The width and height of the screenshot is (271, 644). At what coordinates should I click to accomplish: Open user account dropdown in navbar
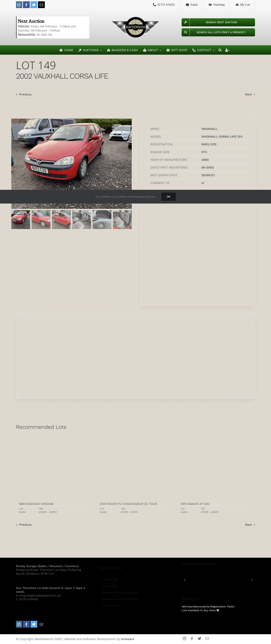227,50
